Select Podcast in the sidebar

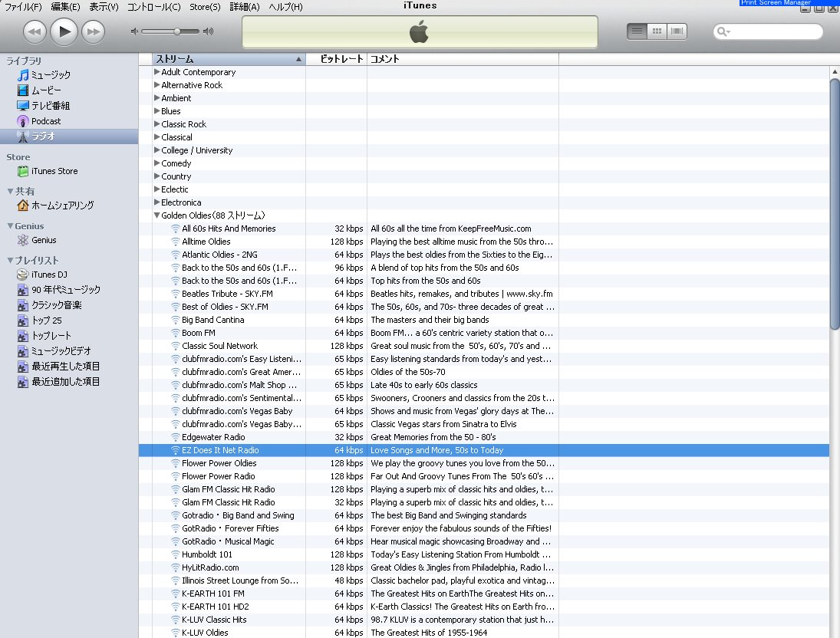click(x=46, y=121)
